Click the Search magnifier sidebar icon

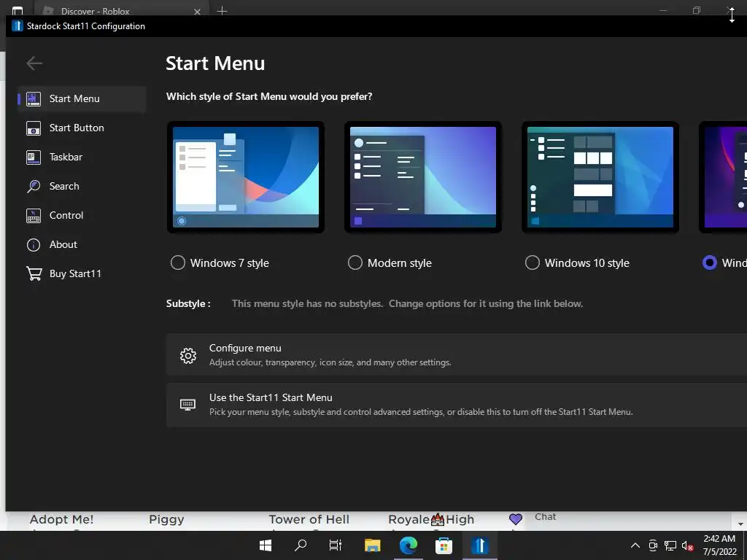pyautogui.click(x=34, y=186)
